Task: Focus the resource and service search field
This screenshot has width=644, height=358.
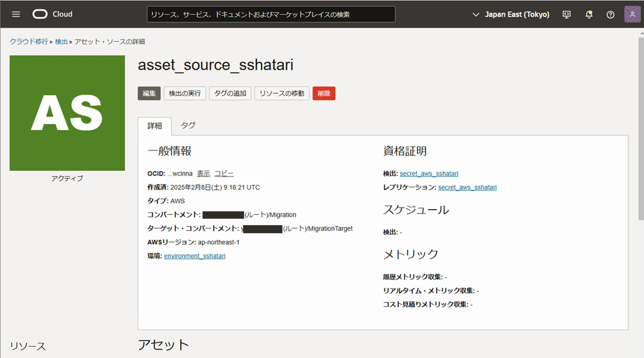Action: [x=271, y=14]
